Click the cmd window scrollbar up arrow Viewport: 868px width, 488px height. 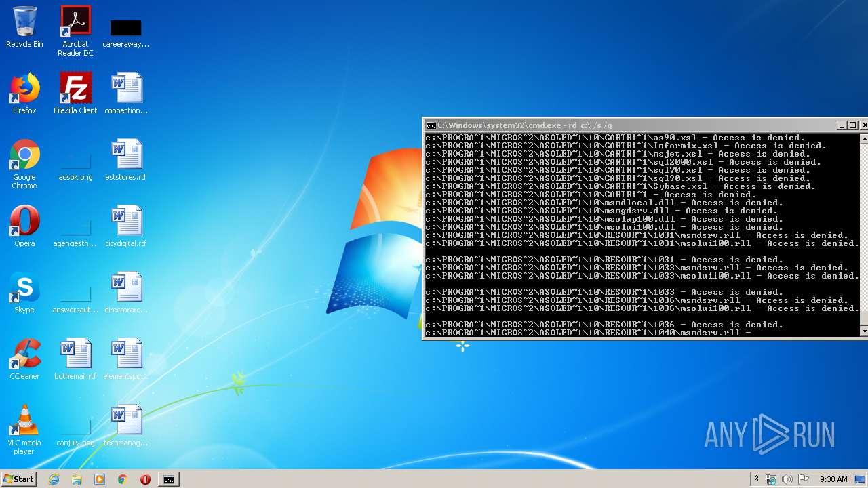[864, 138]
